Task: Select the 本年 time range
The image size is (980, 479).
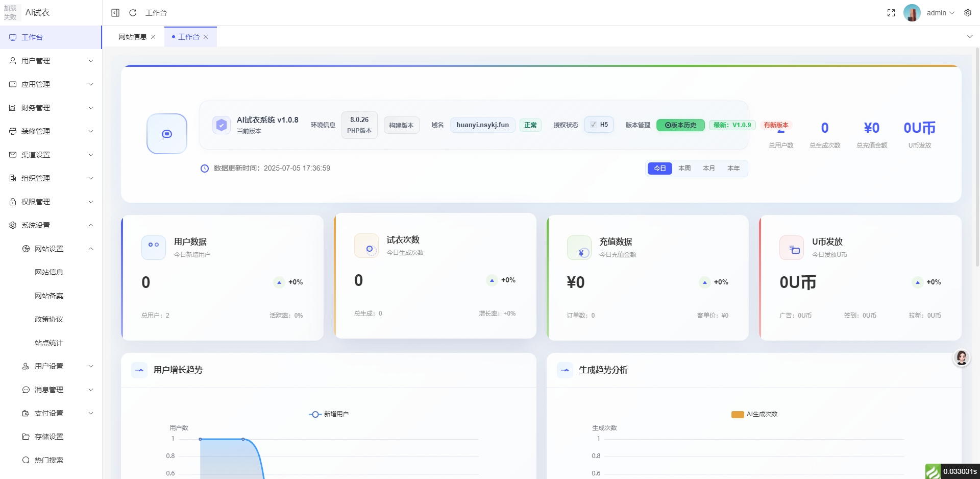Action: pos(733,168)
